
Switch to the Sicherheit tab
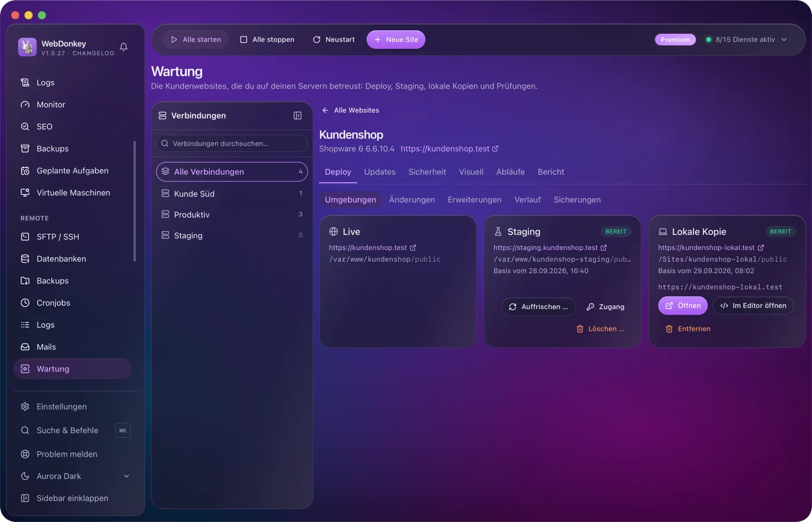(427, 172)
